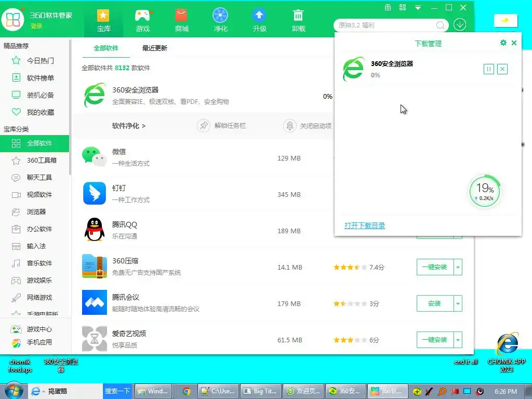The width and height of the screenshot is (532, 399).
Task: Expand install options dropdown for 爱奇艺视频
Action: [x=458, y=340]
